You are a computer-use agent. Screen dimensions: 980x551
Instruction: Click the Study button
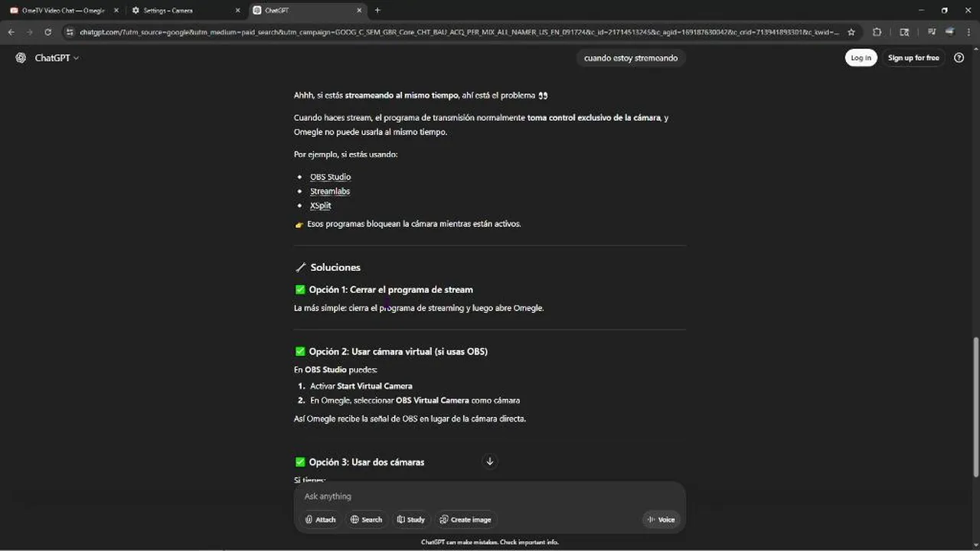click(410, 520)
